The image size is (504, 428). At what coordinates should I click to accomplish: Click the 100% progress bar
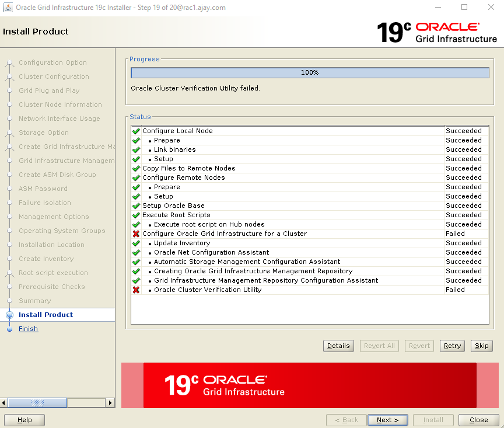coord(310,73)
